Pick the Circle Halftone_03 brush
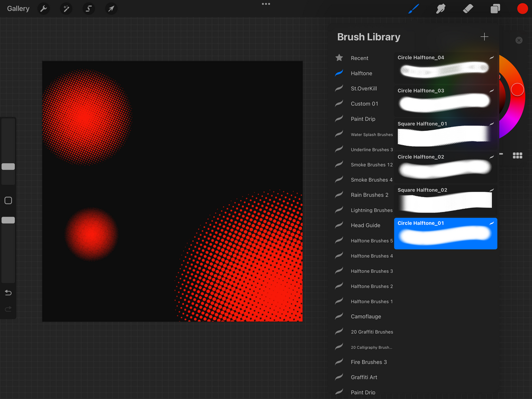Viewport: 532px width, 399px height. click(x=446, y=101)
